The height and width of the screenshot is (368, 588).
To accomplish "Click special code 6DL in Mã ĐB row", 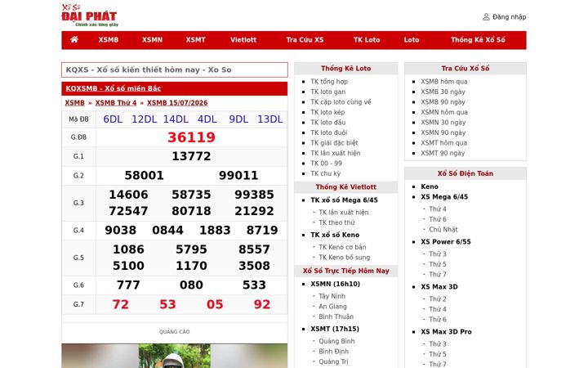I will (113, 119).
